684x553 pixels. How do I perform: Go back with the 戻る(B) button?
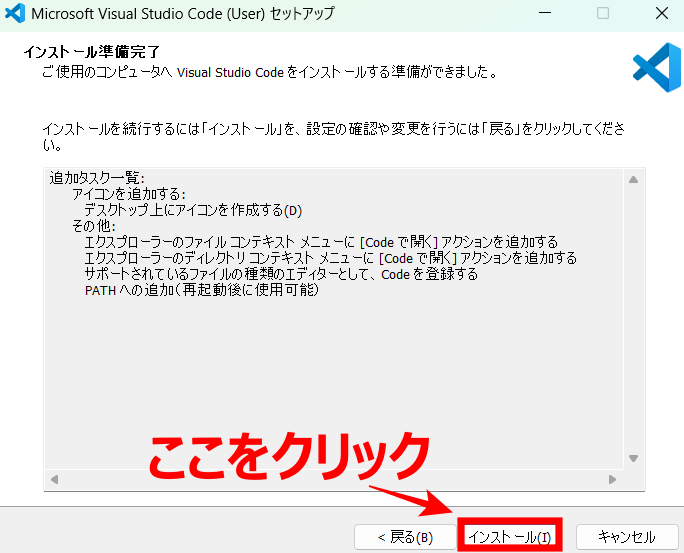(405, 537)
